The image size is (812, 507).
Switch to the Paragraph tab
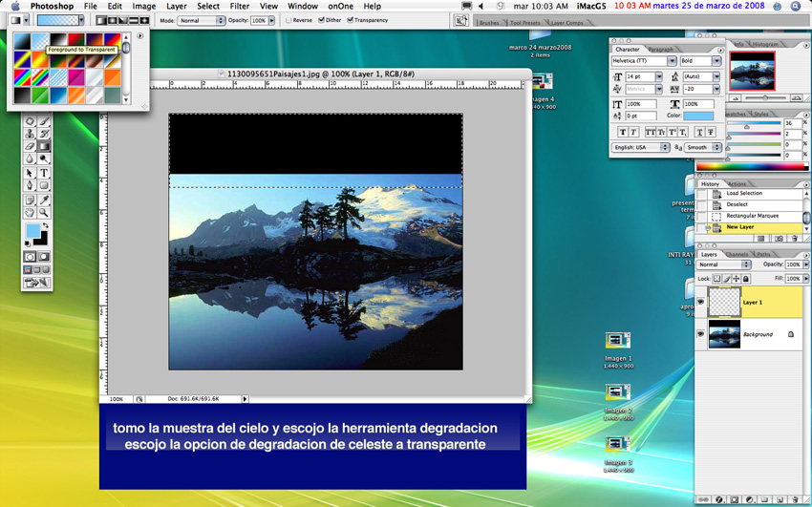click(x=660, y=49)
